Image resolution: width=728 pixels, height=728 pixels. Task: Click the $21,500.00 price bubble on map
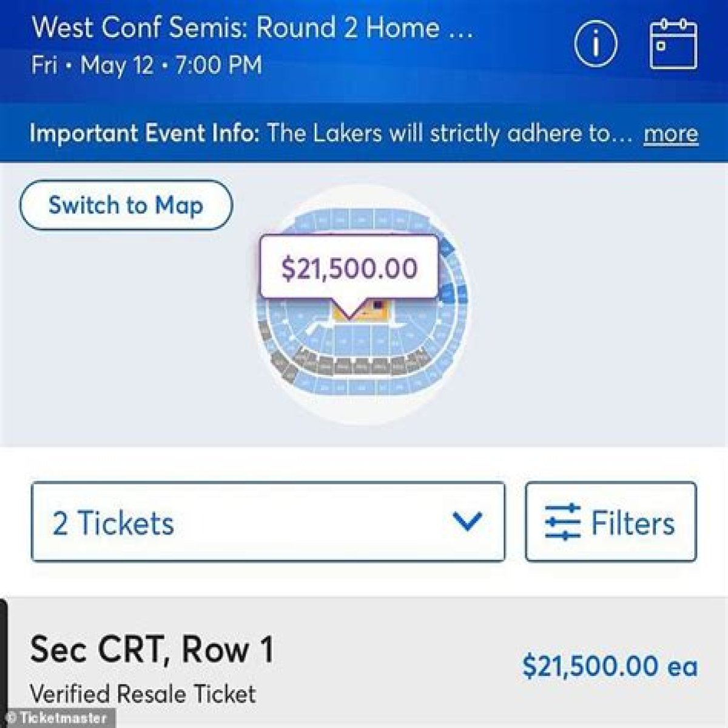349,268
